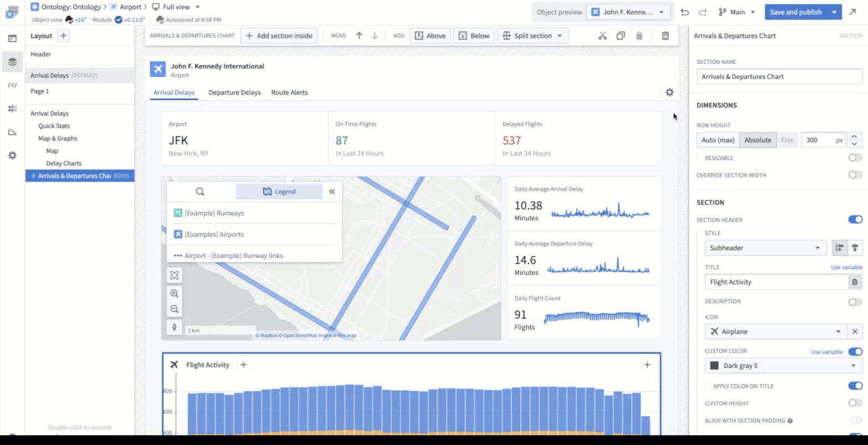Image resolution: width=868 pixels, height=445 pixels.
Task: Add a section Below
Action: 474,36
